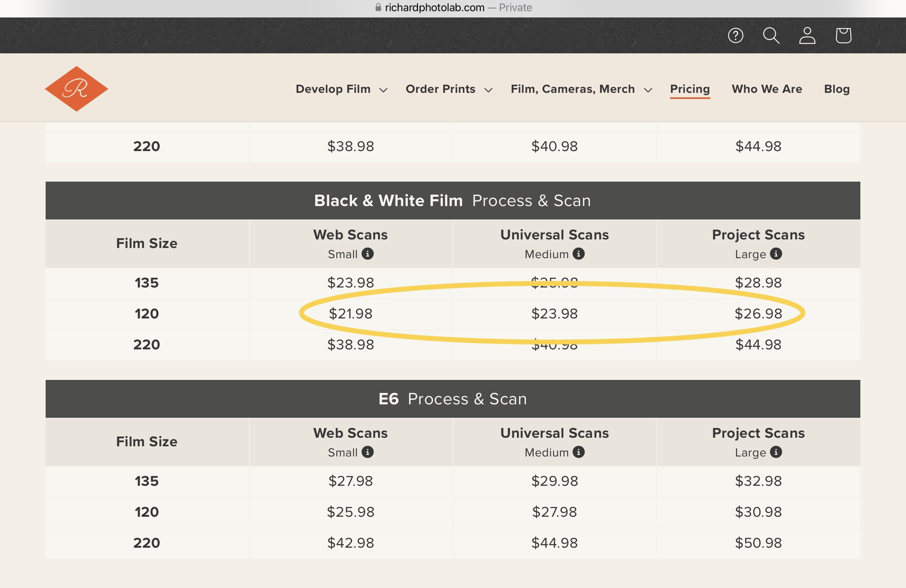Expand the Film, Cameras, Merch chevron

coord(648,90)
